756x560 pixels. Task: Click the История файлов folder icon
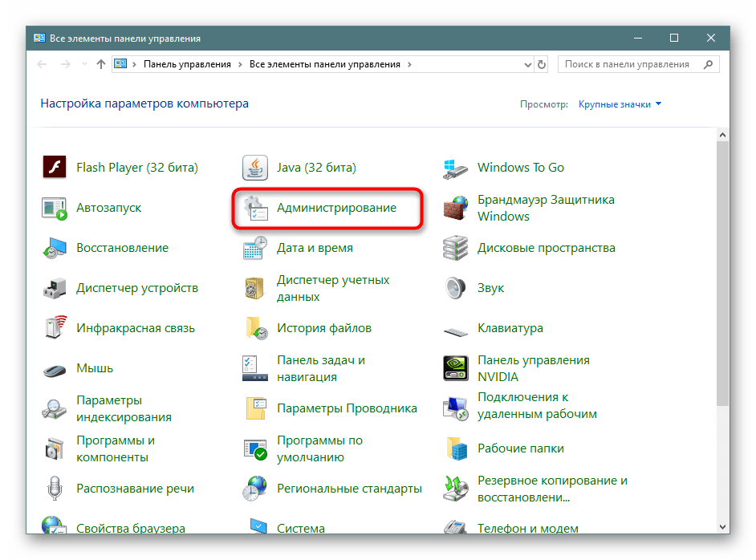(x=256, y=328)
